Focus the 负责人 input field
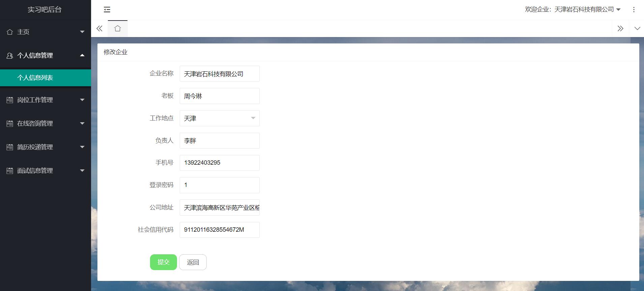 [x=219, y=140]
